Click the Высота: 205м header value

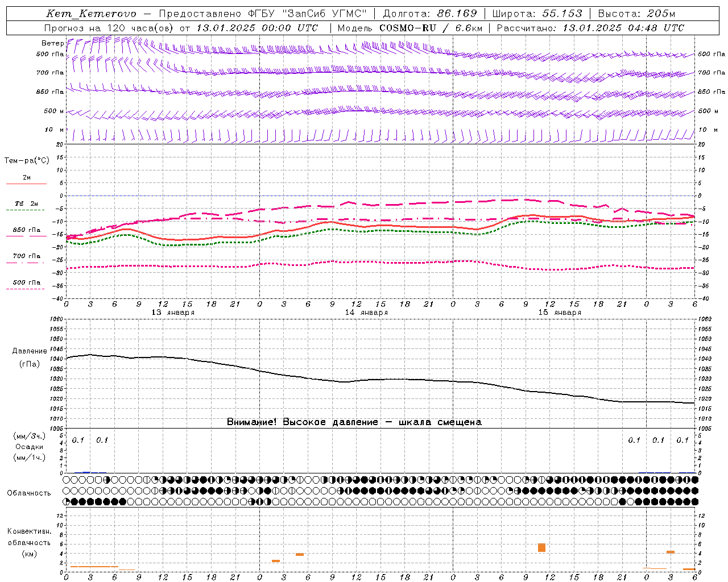(x=636, y=14)
